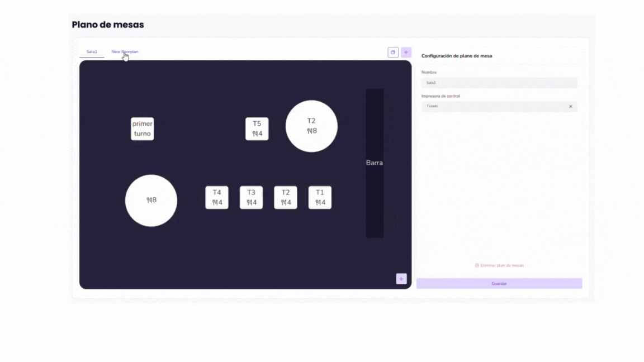Select square table T3
The image size is (644, 362).
point(251,198)
